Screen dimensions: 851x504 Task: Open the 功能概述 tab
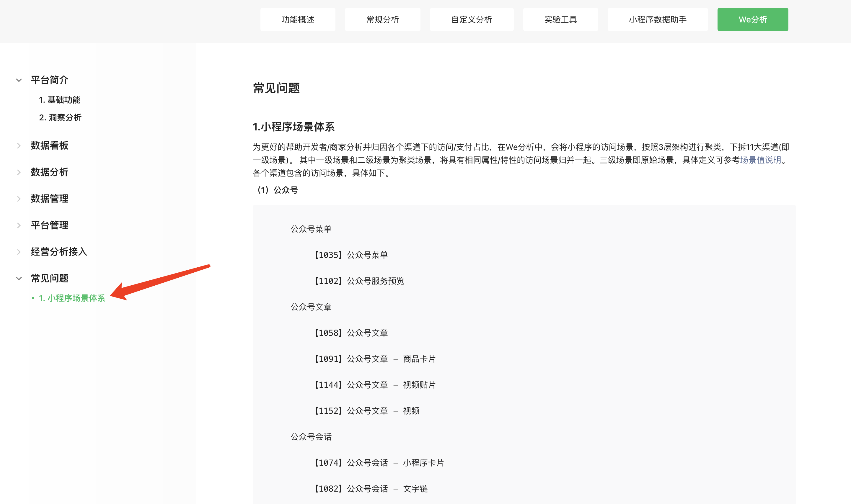click(x=297, y=20)
